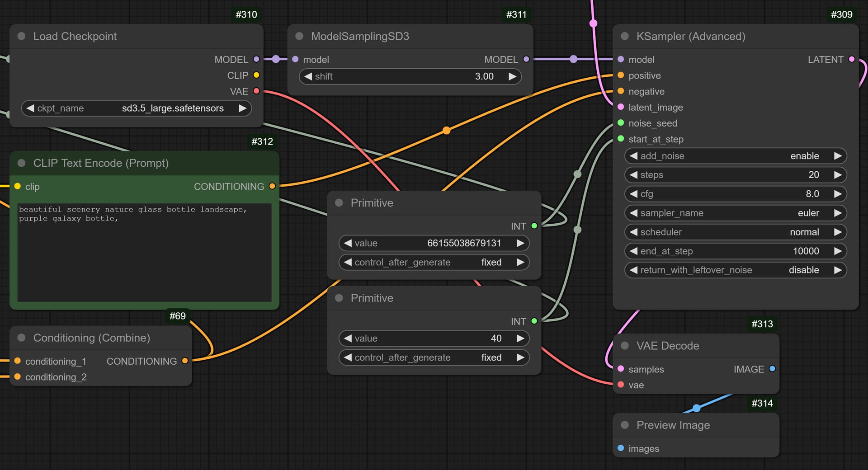
Task: Click the #313 node ID badge
Action: pos(762,324)
